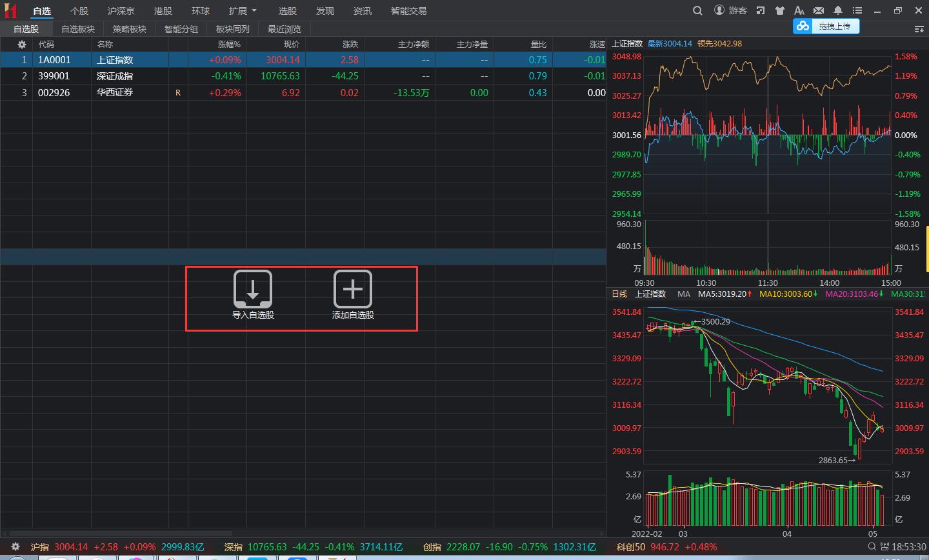The height and width of the screenshot is (560, 929).
Task: Sort by 涨幅% column header
Action: click(229, 45)
